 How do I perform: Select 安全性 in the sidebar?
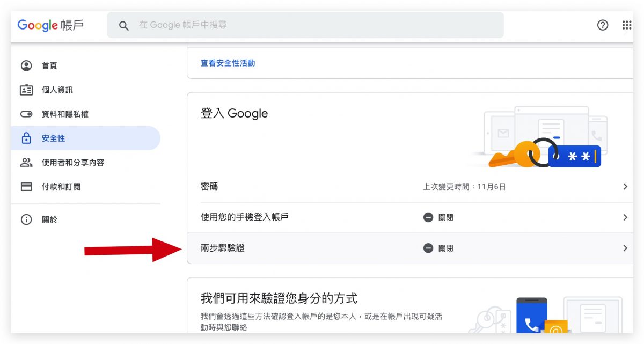[85, 138]
